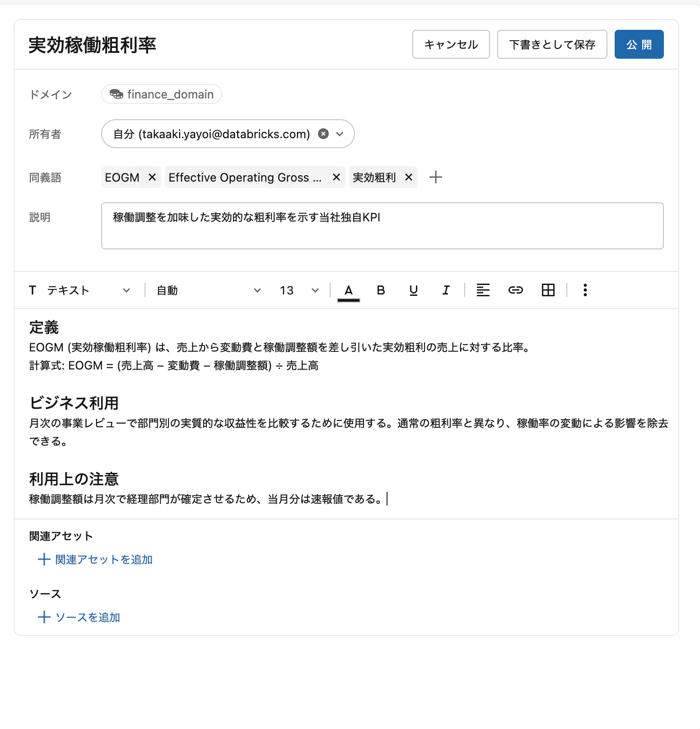Click into the 説明 description field
700x729 pixels.
coord(382,226)
